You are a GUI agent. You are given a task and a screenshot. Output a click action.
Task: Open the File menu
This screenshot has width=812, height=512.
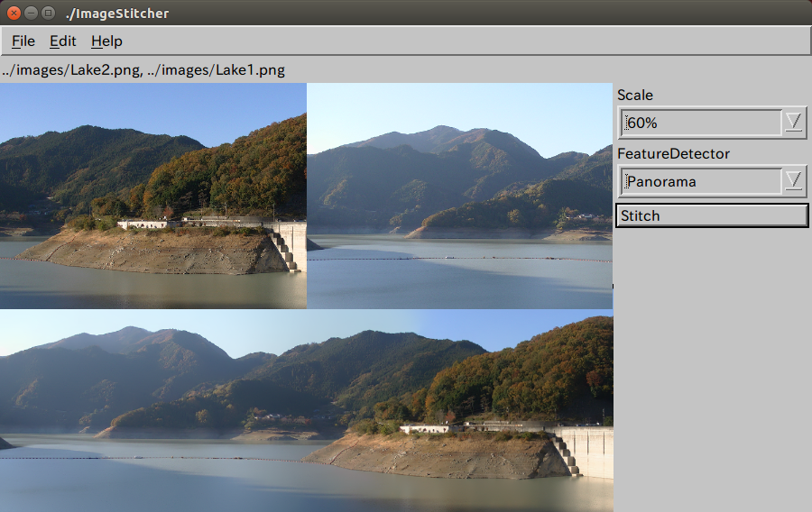coord(23,41)
